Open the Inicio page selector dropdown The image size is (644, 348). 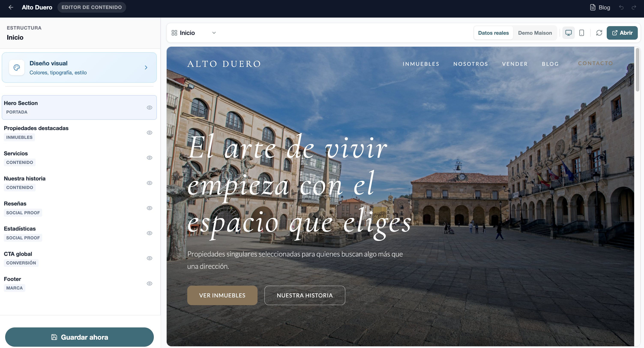tap(194, 33)
